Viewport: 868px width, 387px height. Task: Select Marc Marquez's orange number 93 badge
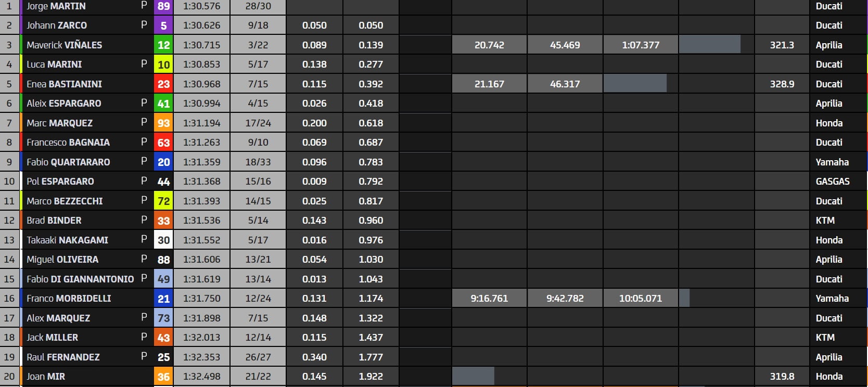point(163,123)
